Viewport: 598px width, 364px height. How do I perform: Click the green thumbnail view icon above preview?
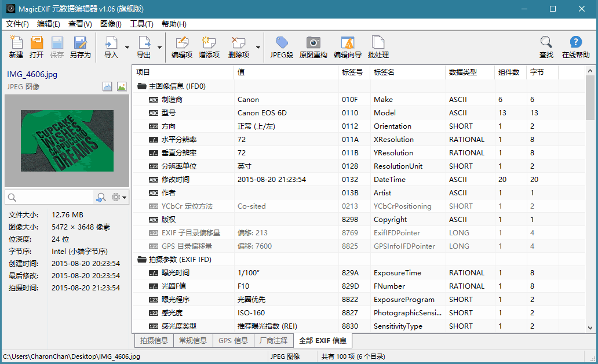coord(122,86)
